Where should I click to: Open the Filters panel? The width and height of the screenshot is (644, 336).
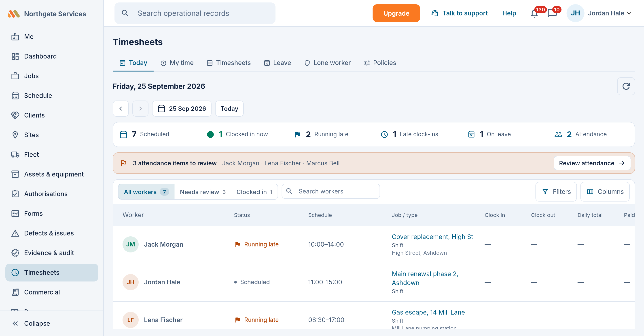pyautogui.click(x=556, y=192)
